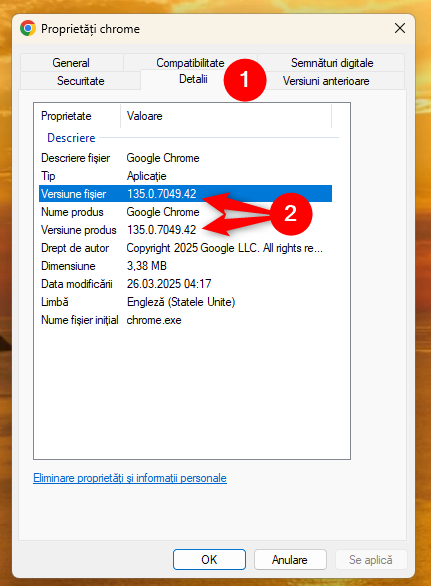
Task: Select the Drept de autor row label
Action: (75, 248)
